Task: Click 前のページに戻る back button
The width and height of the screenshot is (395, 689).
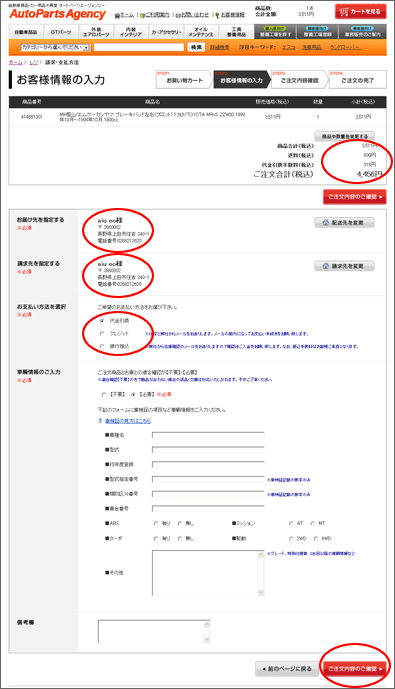Action: (x=287, y=668)
